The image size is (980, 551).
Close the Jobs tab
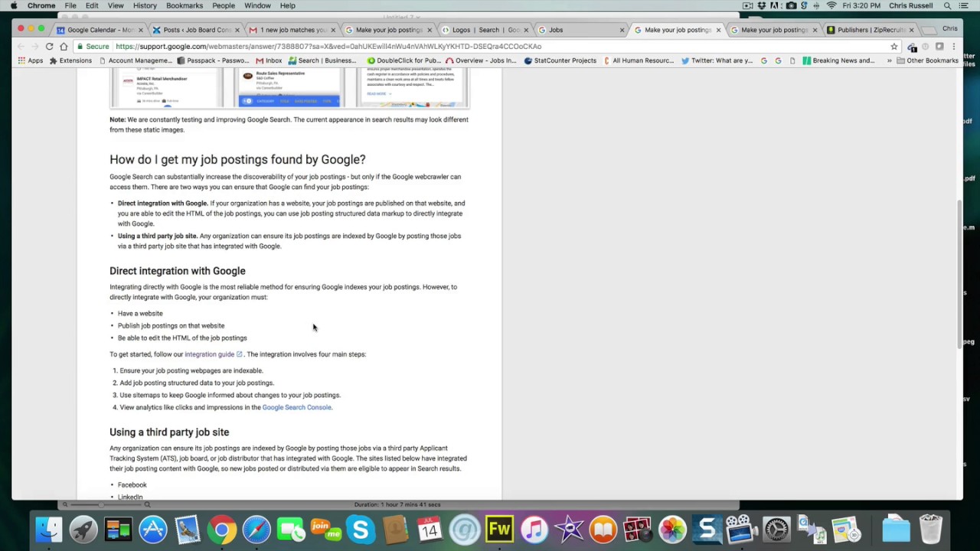622,30
